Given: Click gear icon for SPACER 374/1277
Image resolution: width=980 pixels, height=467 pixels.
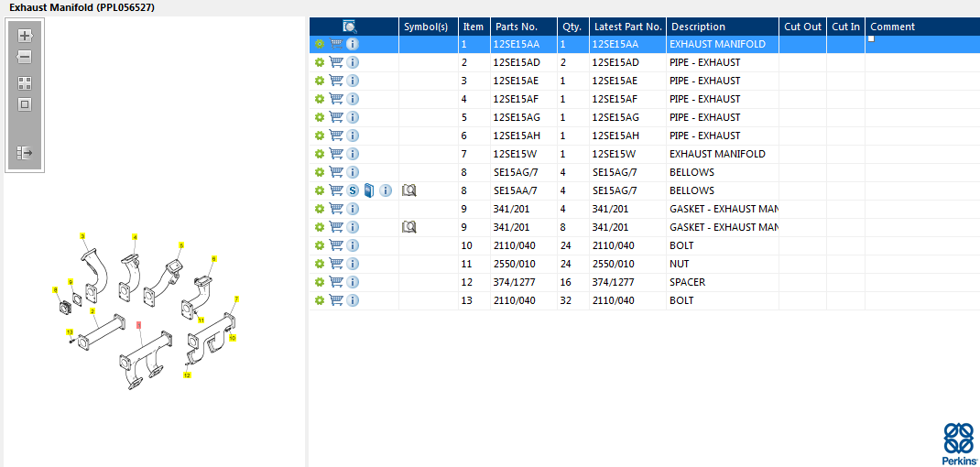Looking at the screenshot, I should [320, 282].
